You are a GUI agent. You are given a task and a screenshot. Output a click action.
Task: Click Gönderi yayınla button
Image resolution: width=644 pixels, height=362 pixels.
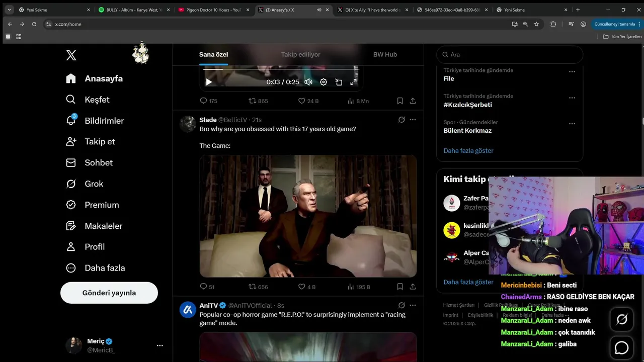pos(109,293)
